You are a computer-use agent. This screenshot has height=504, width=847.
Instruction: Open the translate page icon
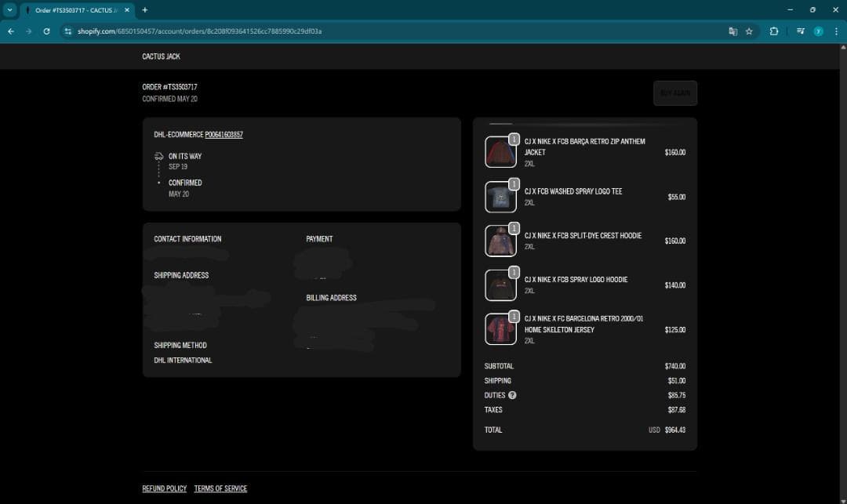[x=732, y=31]
